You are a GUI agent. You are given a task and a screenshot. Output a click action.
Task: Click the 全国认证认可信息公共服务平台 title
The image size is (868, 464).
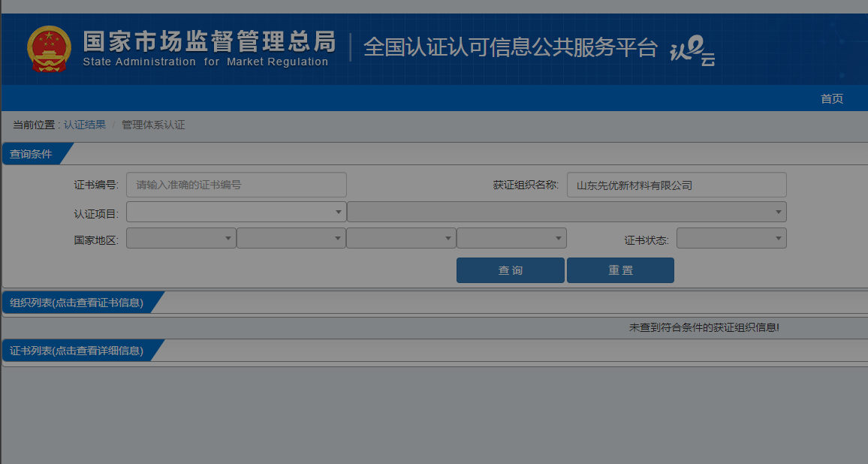click(x=510, y=47)
